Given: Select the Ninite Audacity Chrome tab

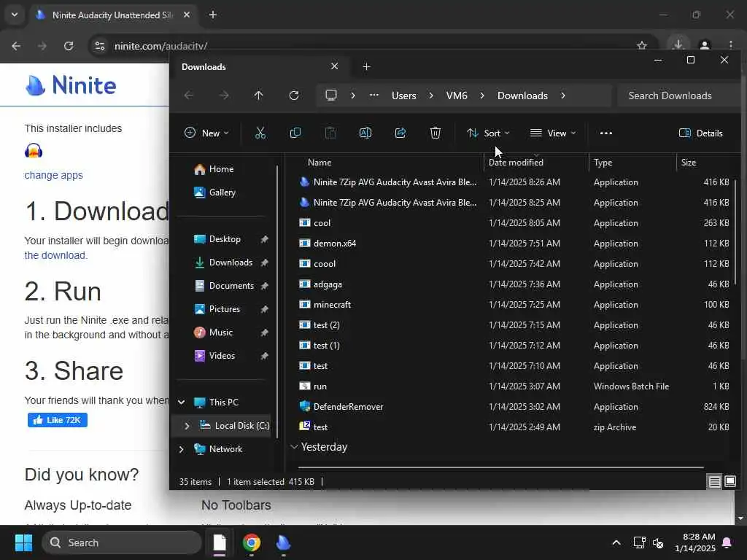Looking at the screenshot, I should (113, 15).
